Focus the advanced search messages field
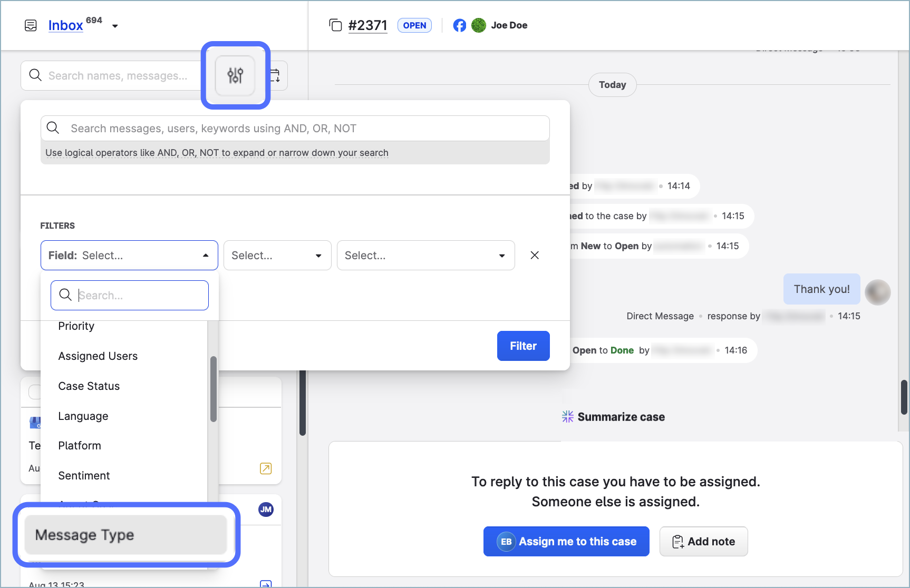The height and width of the screenshot is (588, 910). pos(295,129)
